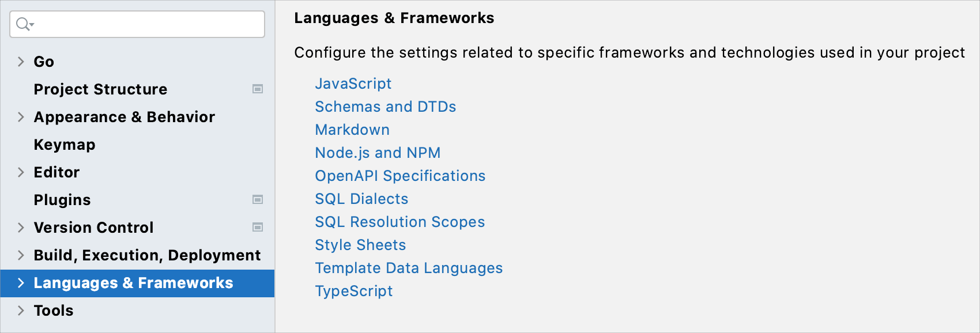The width and height of the screenshot is (980, 333).
Task: Click the icon next to Plugins
Action: 258,200
